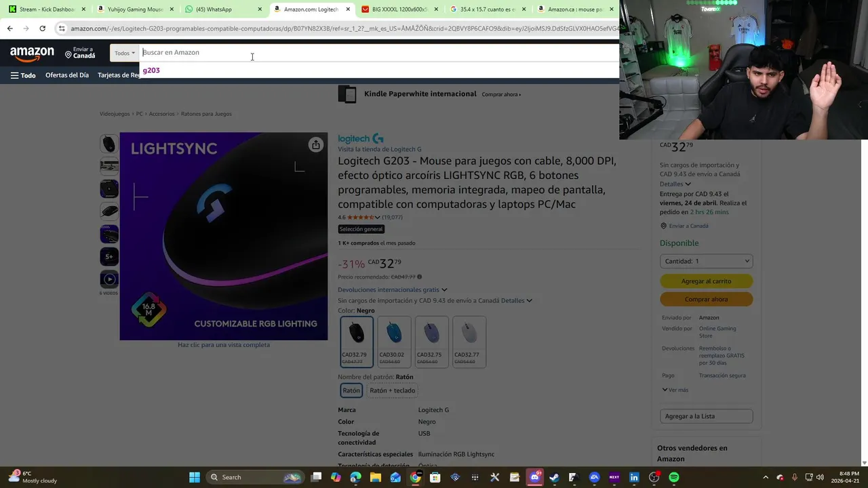Show the info icon beside Precio recomendado
The image size is (868, 488).
tap(419, 277)
